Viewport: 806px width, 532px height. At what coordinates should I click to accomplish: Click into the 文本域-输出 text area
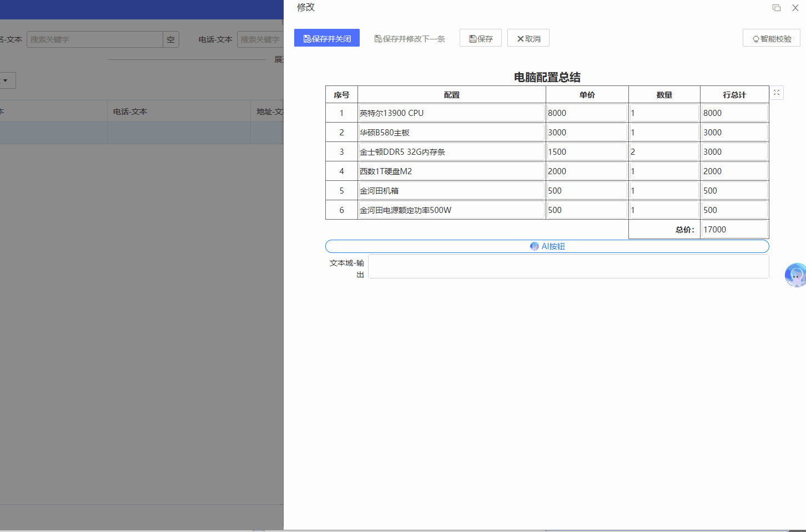pos(568,267)
